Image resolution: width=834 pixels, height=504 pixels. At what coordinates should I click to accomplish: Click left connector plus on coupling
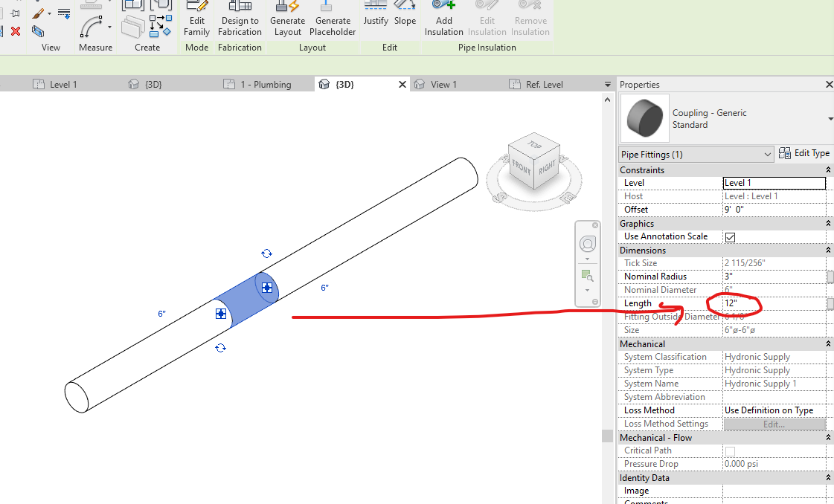[221, 314]
